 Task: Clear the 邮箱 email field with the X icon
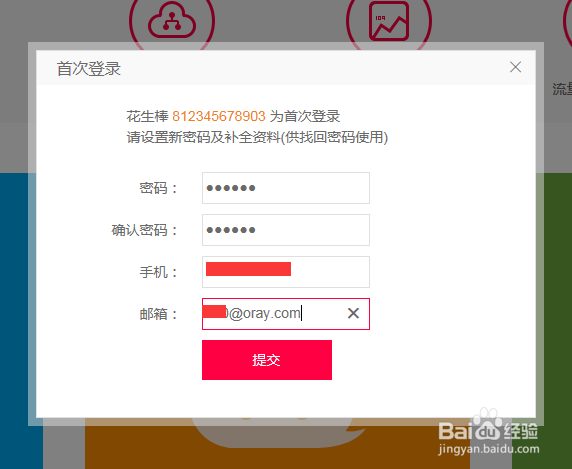(353, 313)
